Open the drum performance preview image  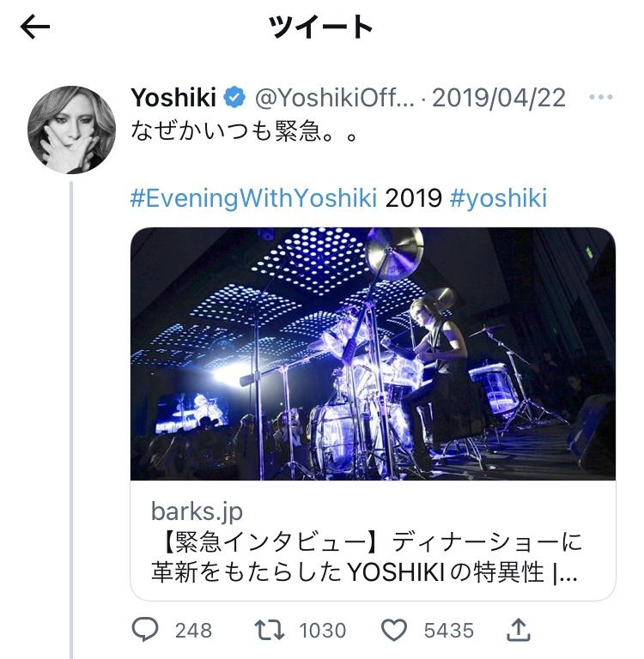(373, 354)
